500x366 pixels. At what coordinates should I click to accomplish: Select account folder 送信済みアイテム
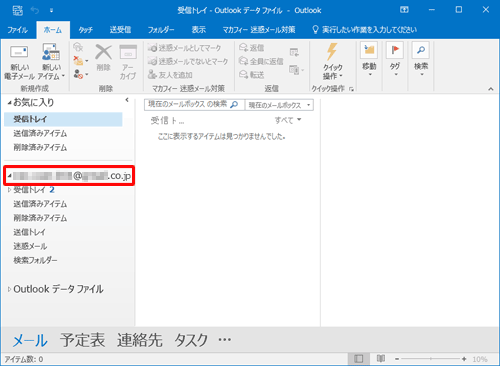tap(40, 204)
